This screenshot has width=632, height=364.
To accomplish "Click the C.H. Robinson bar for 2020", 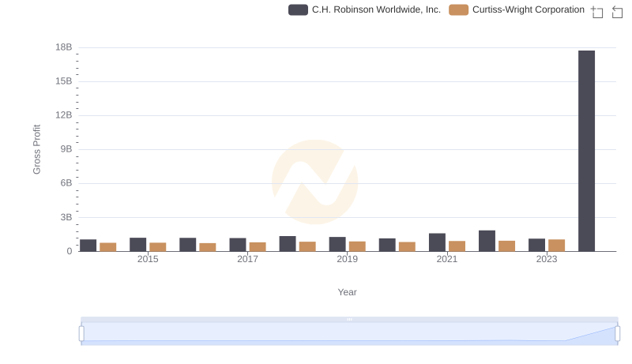I will pyautogui.click(x=387, y=245).
